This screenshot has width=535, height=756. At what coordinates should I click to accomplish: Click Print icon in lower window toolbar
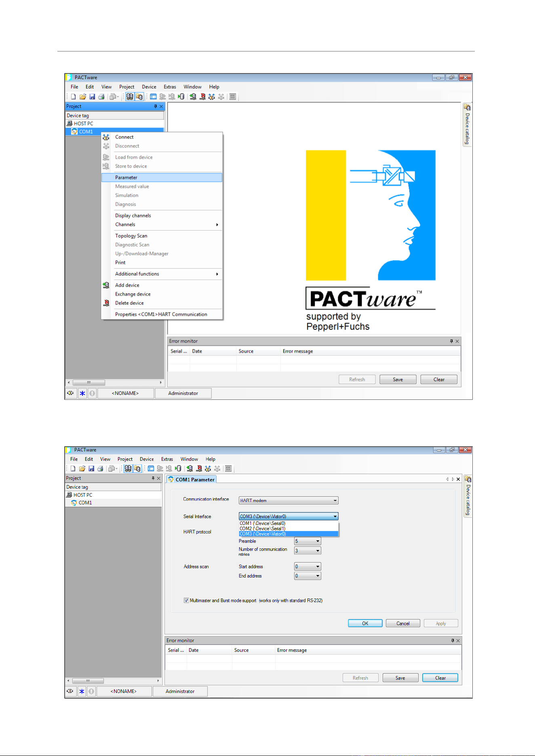[100, 469]
